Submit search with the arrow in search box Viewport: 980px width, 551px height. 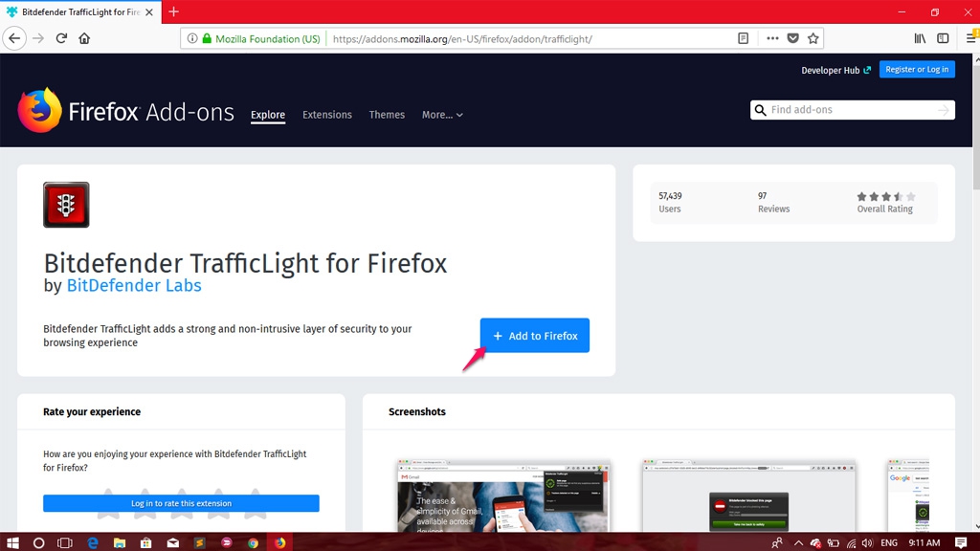tap(943, 110)
